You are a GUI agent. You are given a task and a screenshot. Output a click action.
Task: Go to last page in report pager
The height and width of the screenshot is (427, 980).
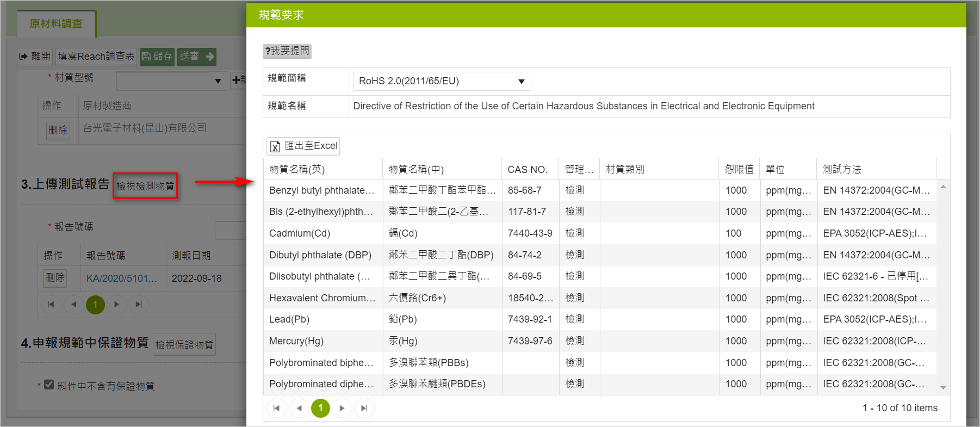(x=139, y=305)
